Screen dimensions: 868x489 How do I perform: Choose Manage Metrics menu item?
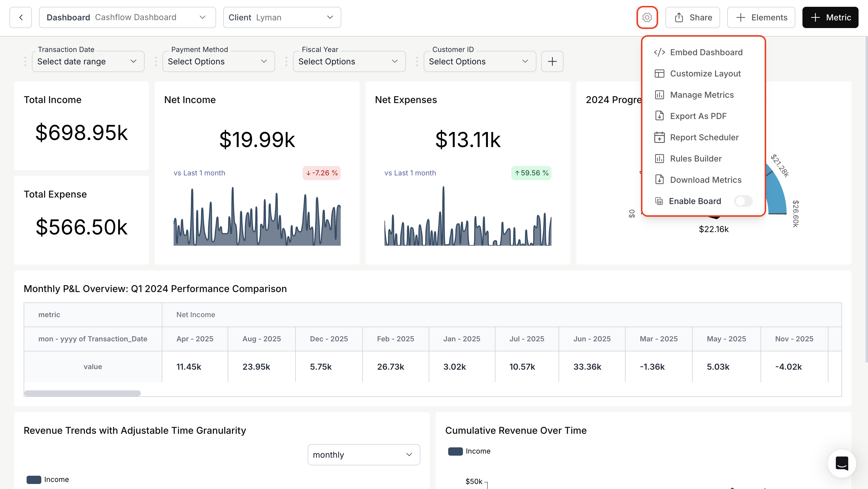[x=701, y=95]
